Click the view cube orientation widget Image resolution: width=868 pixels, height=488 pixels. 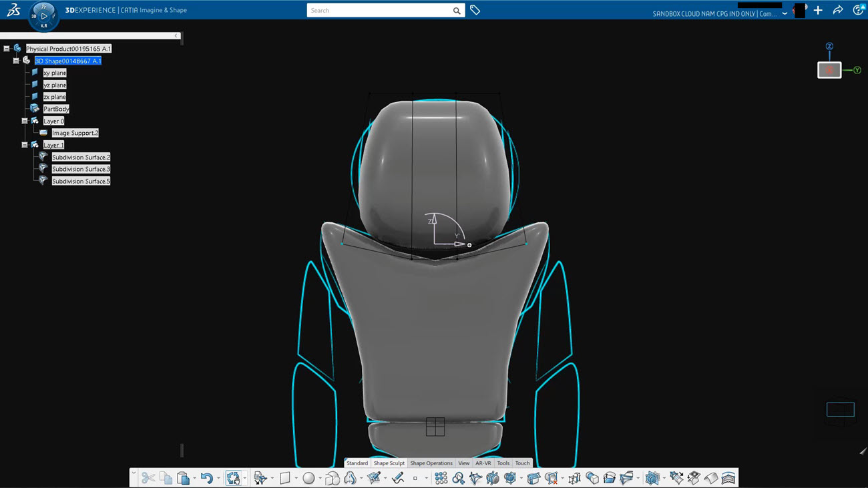point(829,70)
